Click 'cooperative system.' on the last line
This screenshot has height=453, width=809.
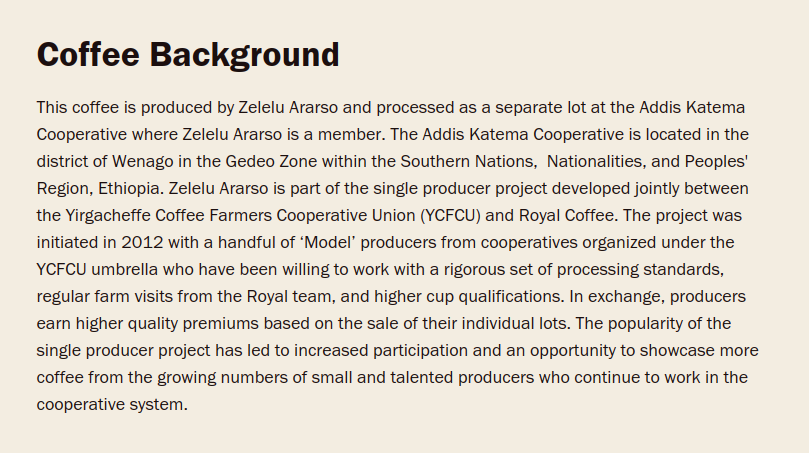[112, 405]
